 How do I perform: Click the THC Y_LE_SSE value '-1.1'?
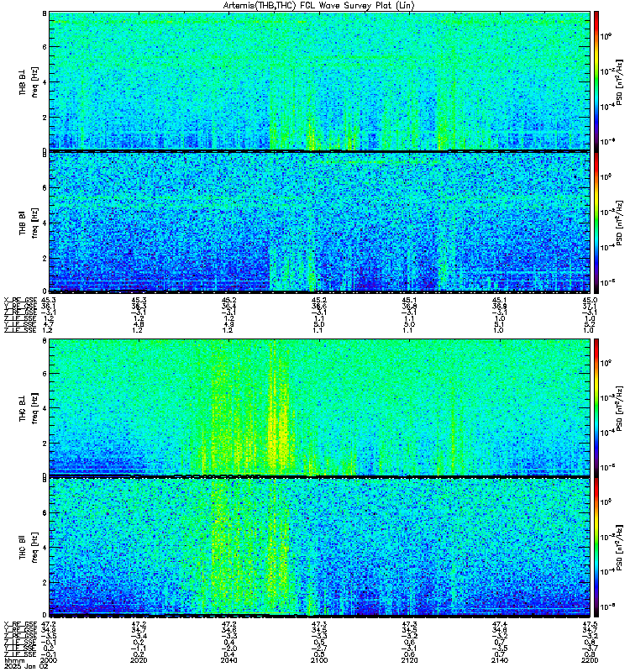(139, 648)
